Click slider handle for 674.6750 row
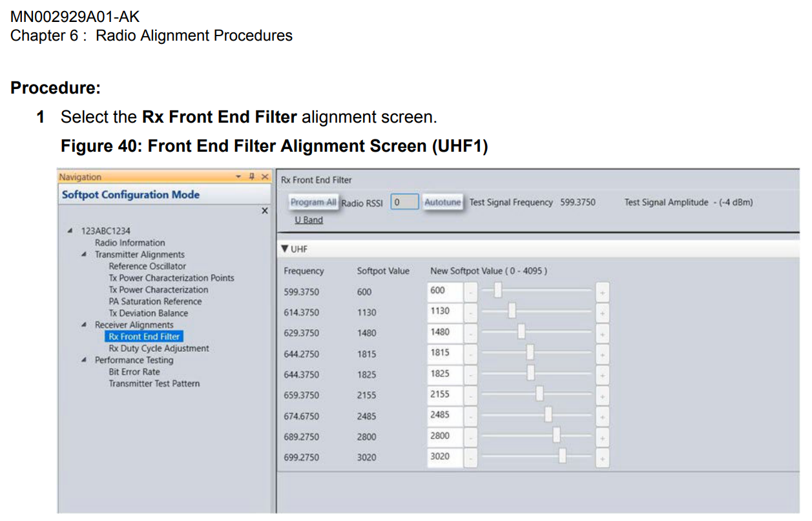 point(548,414)
